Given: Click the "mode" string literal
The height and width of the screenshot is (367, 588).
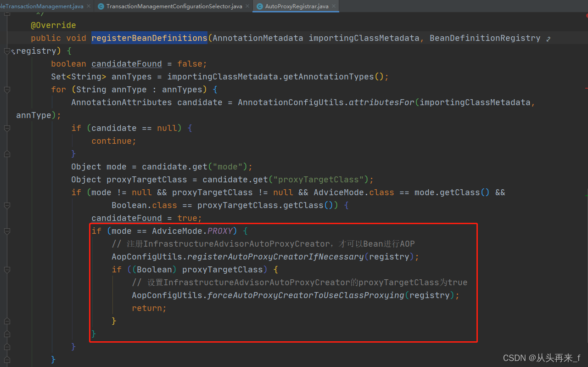Looking at the screenshot, I should (x=228, y=167).
